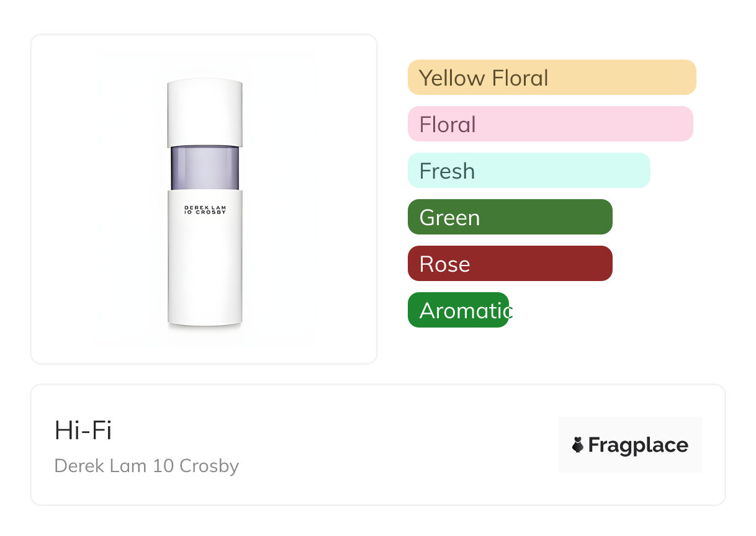This screenshot has height=536, width=756.
Task: Click the "Floral" text in the pink bar
Action: click(x=448, y=125)
